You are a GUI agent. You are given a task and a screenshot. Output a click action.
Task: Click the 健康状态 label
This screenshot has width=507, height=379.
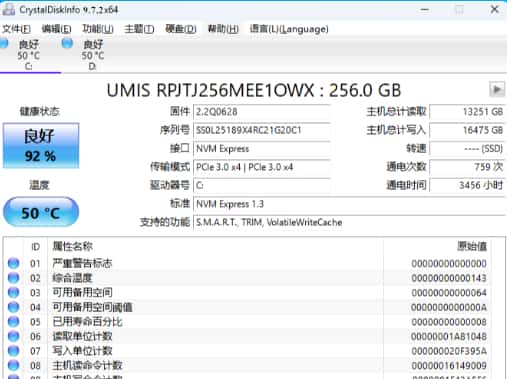click(40, 111)
